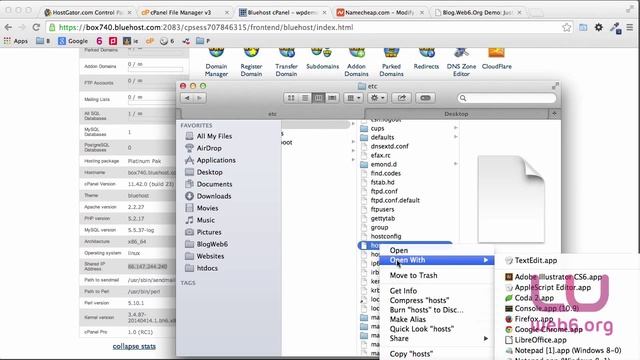The image size is (640, 360).
Task: Switch to Namecheap.com browser tab
Action: click(380, 13)
